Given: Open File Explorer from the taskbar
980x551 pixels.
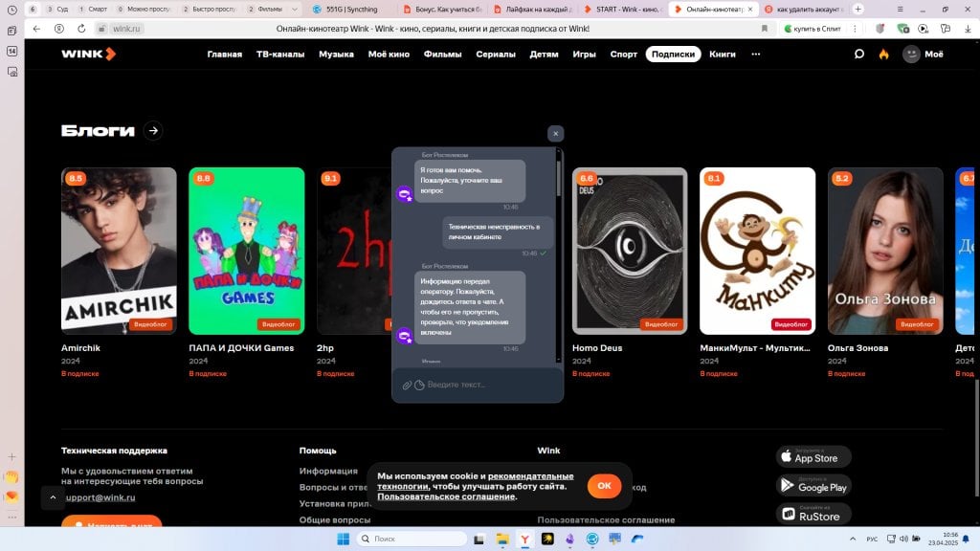Looking at the screenshot, I should (x=502, y=539).
